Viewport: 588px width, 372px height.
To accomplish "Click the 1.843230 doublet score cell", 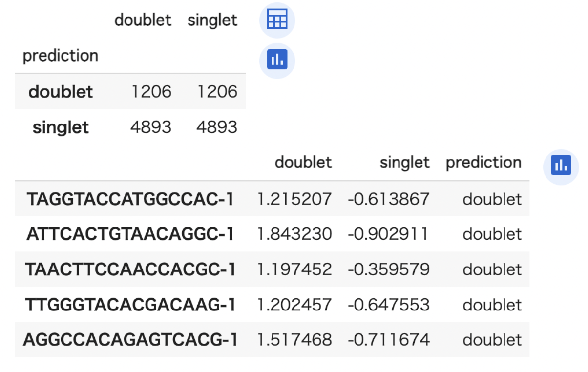I will point(294,234).
